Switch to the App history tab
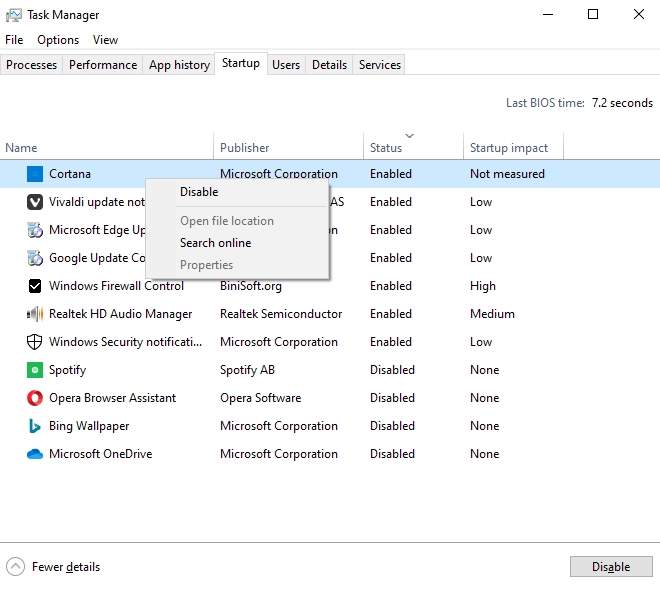Screen dimensions: 660x590 (179, 65)
